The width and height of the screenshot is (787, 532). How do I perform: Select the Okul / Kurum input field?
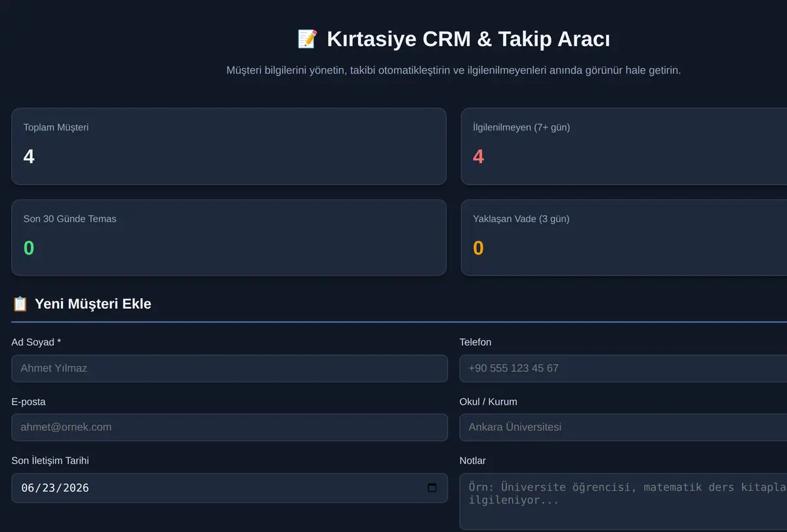click(x=623, y=427)
